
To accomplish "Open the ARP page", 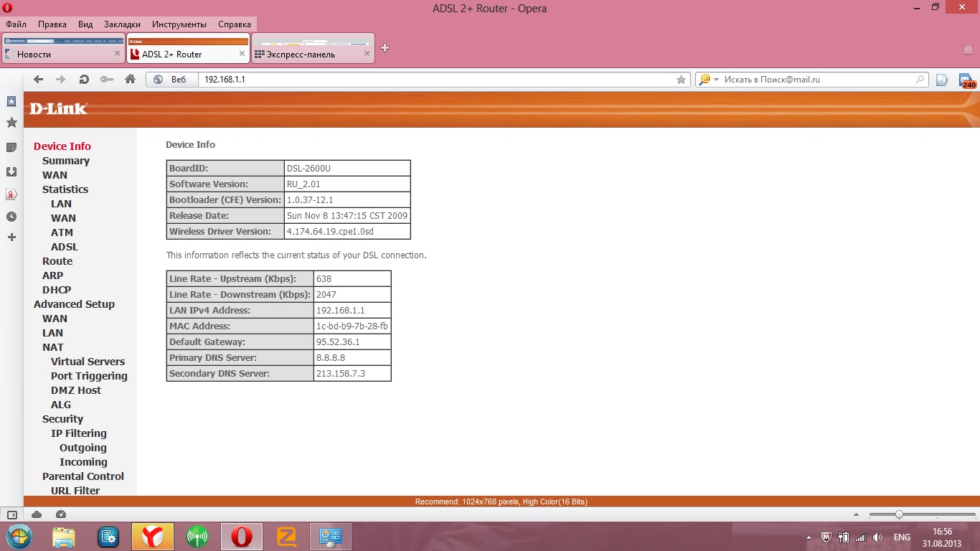I will [53, 275].
